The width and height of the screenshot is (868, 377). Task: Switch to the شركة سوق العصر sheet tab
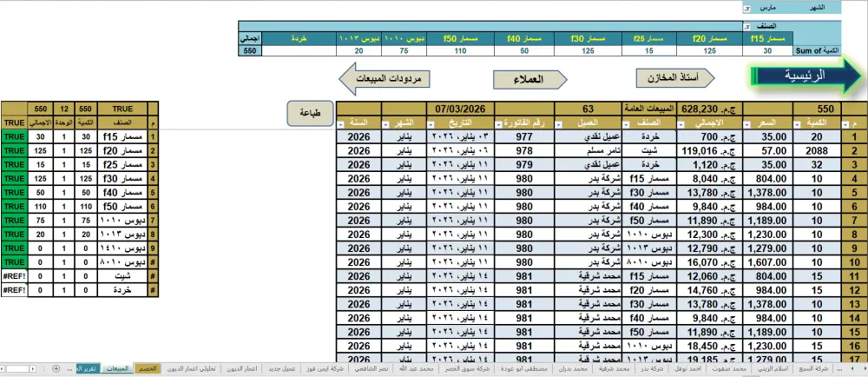[465, 368]
